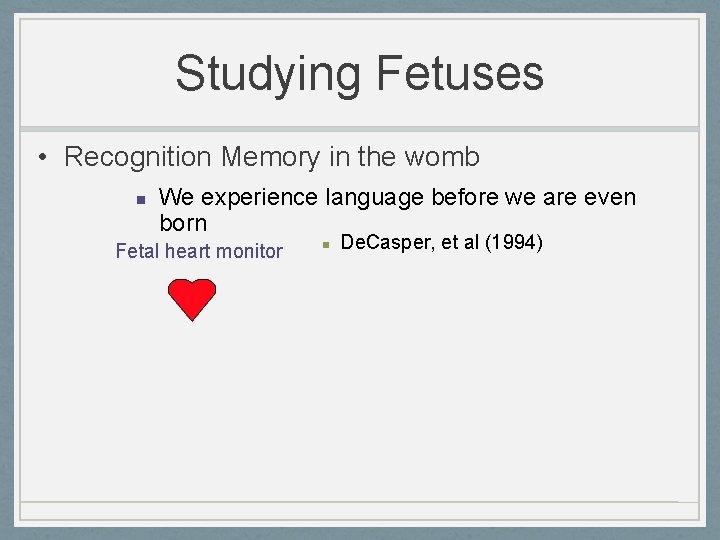Click the red heart shape
Image resolution: width=720 pixels, height=540 pixels.
[x=191, y=298]
